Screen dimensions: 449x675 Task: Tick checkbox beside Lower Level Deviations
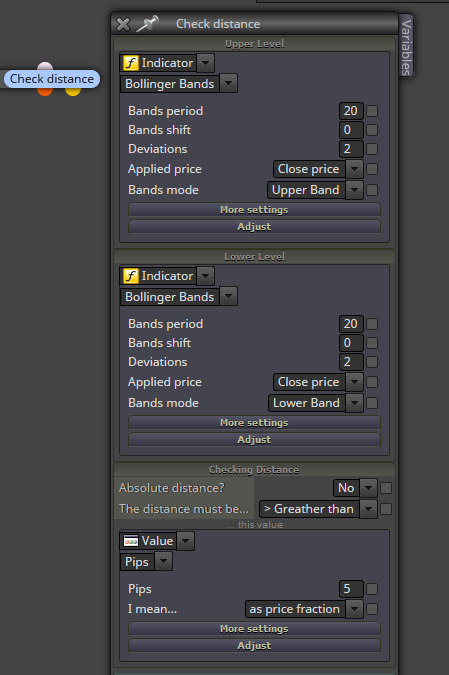coord(372,362)
